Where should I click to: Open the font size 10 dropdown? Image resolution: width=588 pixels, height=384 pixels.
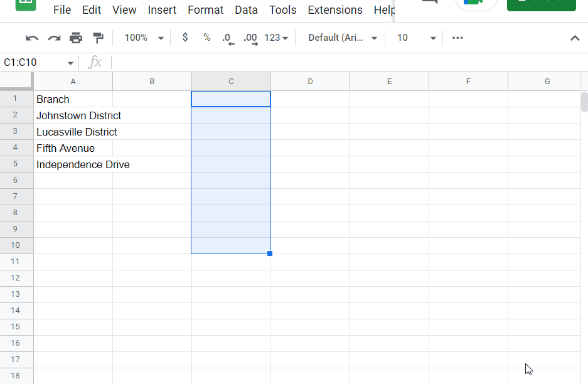pyautogui.click(x=416, y=38)
